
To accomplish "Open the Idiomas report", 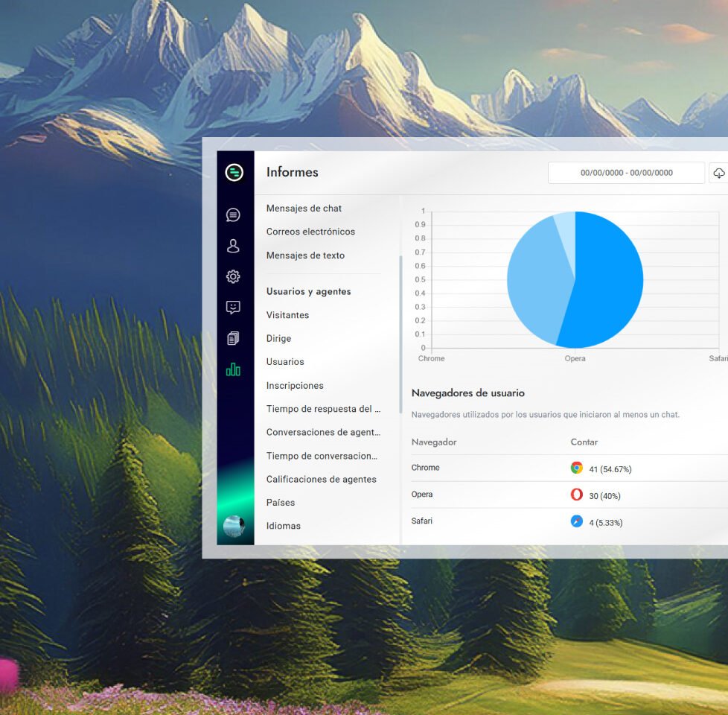I will pos(283,526).
